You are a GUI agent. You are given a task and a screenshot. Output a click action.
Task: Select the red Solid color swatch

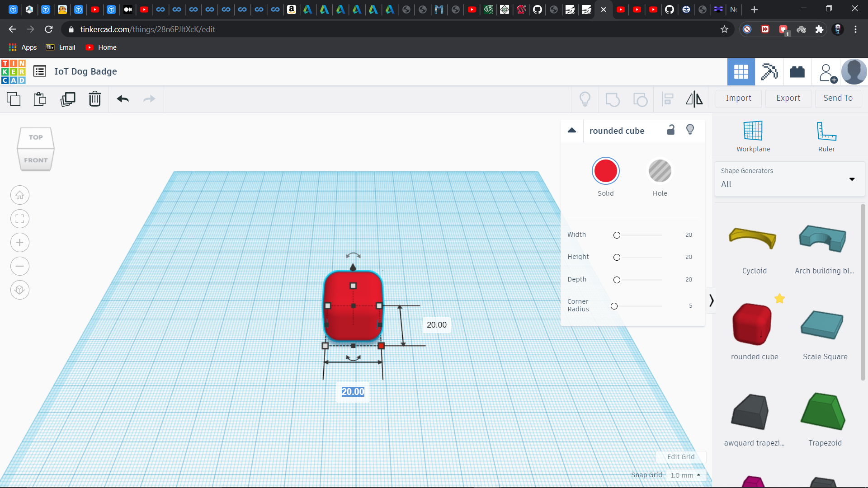[x=605, y=171]
